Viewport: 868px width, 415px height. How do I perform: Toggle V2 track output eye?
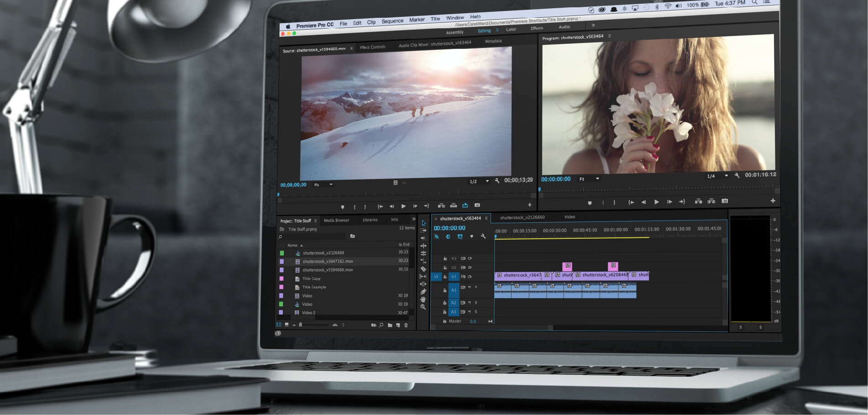pyautogui.click(x=470, y=268)
